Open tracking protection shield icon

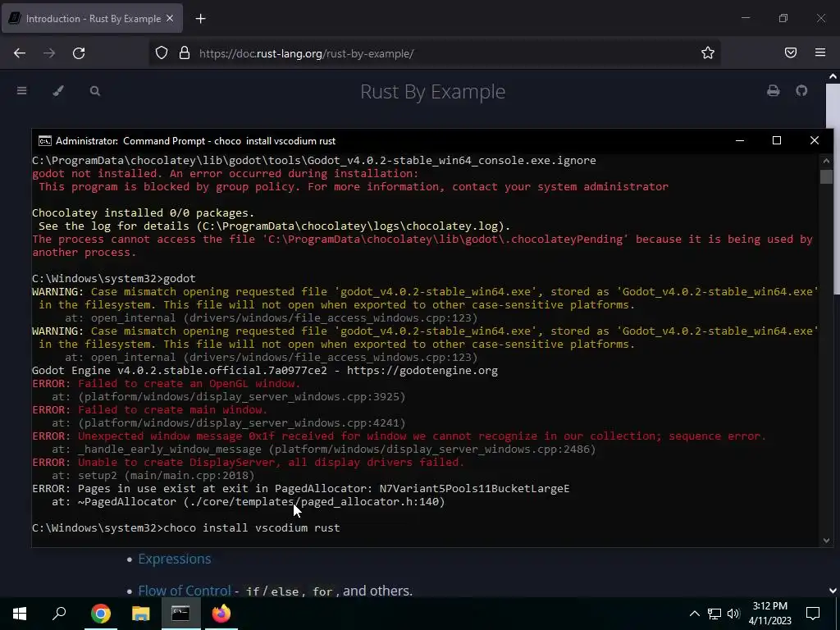(162, 53)
